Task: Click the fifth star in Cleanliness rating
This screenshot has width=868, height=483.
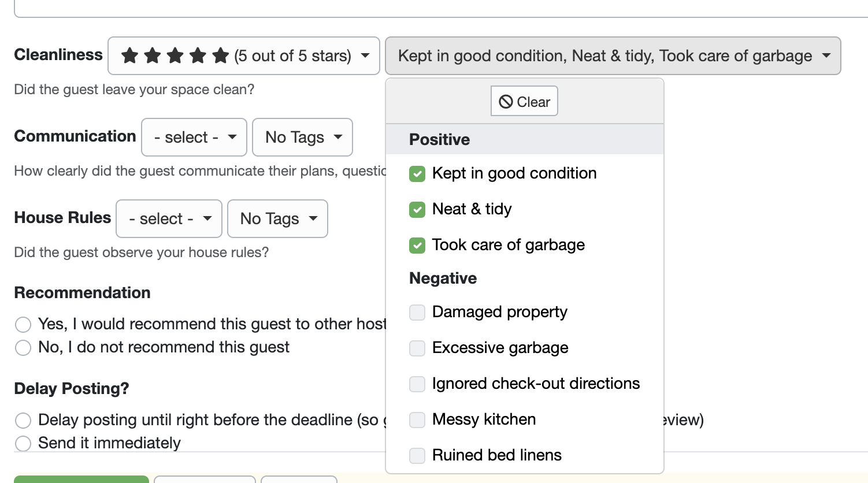Action: point(220,56)
